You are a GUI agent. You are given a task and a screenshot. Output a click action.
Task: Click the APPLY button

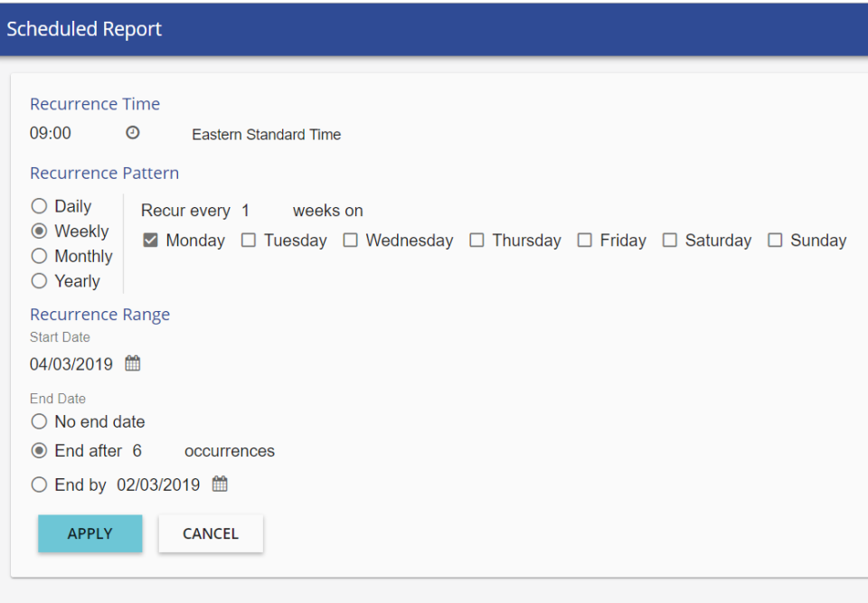click(90, 533)
